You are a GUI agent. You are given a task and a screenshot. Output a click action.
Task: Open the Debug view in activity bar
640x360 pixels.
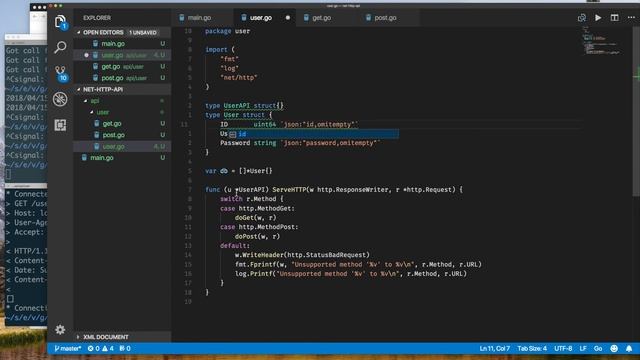[x=60, y=99]
